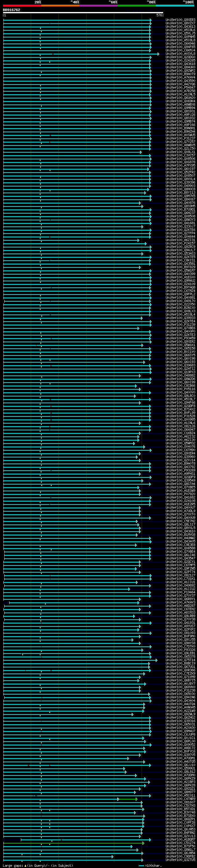Select the UniRef100_A8D287 label
197x868 pixels.
point(180,606)
